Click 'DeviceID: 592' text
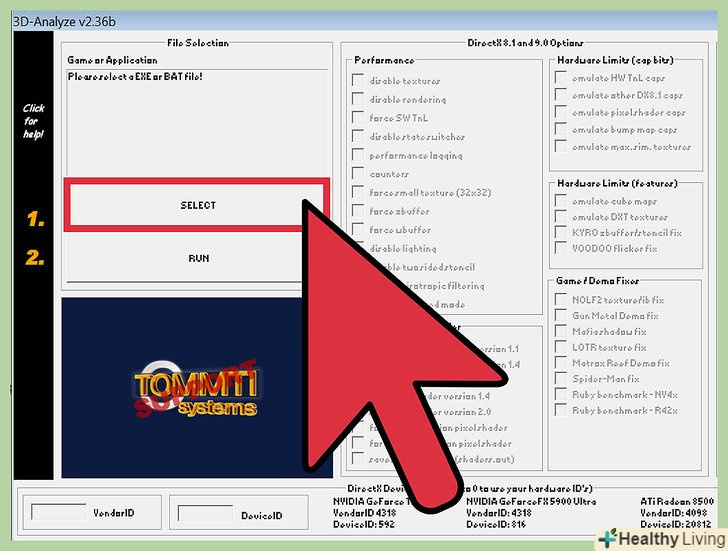 tap(364, 524)
